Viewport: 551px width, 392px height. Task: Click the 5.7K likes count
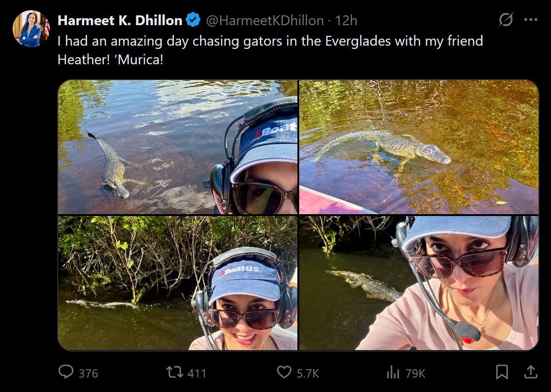(308, 373)
